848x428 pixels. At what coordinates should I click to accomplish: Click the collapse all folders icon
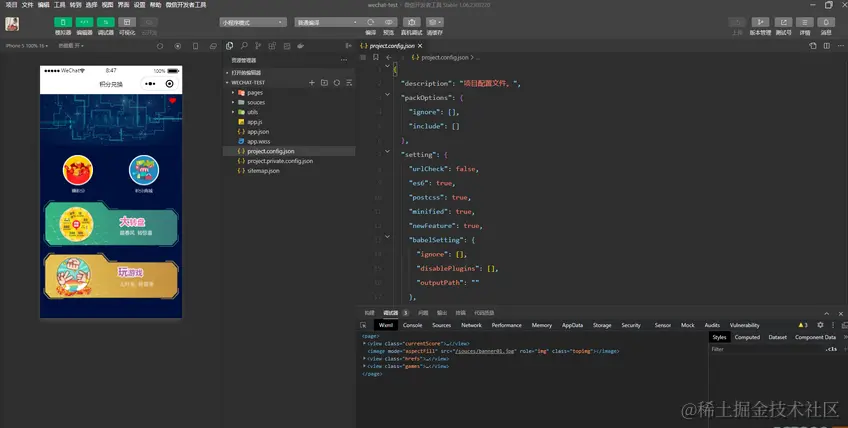click(x=349, y=83)
